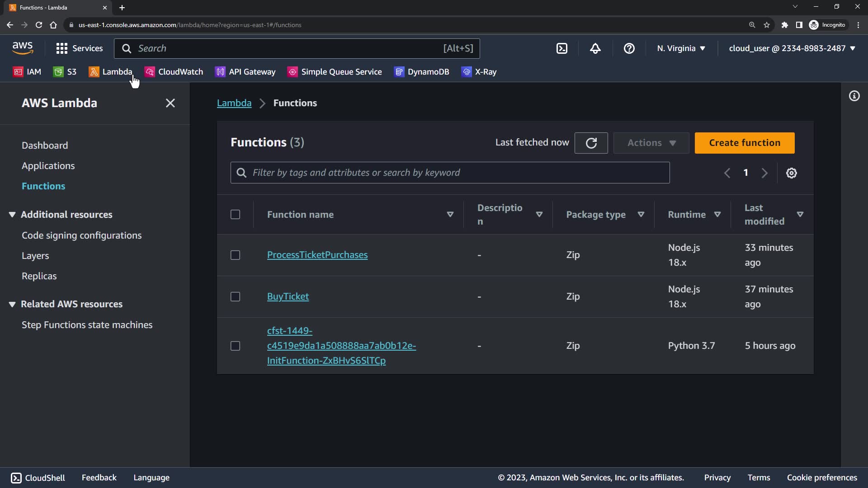Select the ProcessTicketPurchases function checkbox

click(x=235, y=255)
